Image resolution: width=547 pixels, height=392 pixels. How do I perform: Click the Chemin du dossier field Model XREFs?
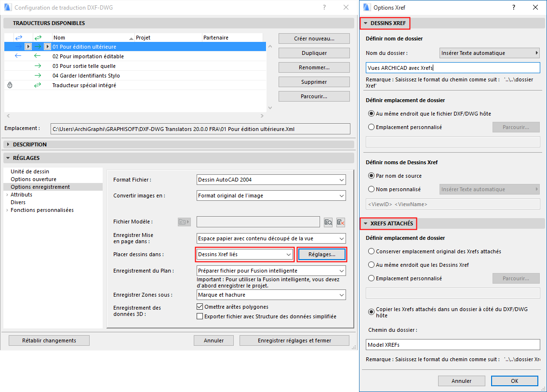453,345
